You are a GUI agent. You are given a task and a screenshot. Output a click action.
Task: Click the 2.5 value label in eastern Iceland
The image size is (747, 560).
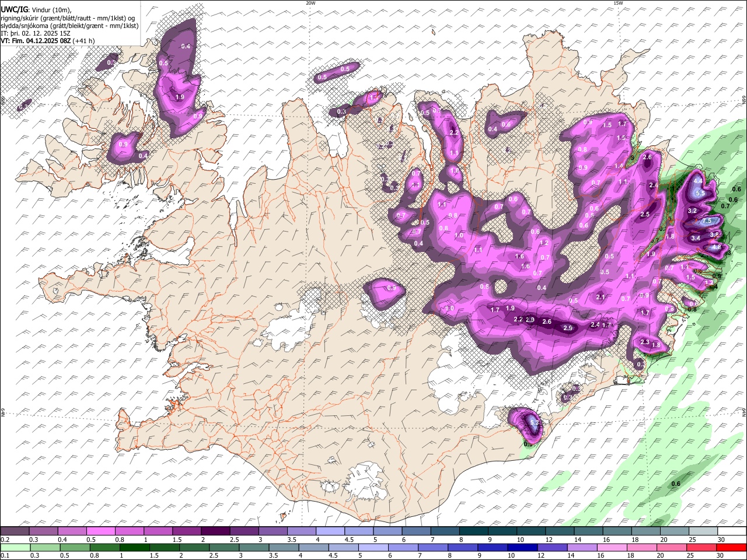645,215
